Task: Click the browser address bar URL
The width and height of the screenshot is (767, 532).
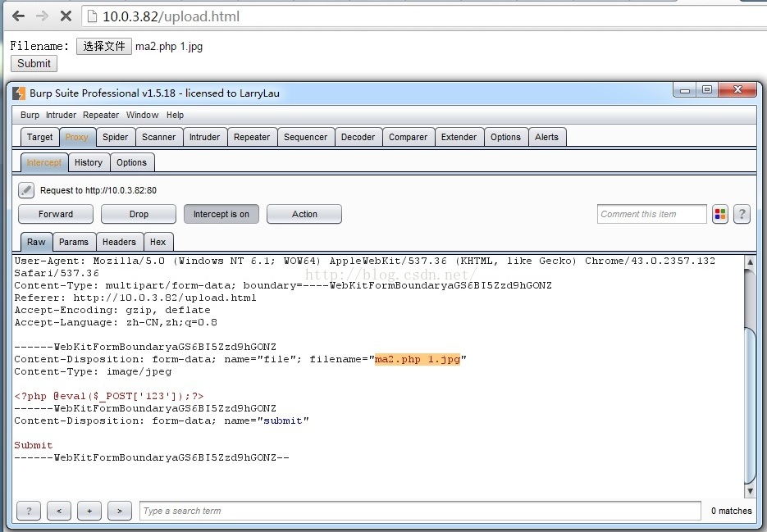Action: 171,16
